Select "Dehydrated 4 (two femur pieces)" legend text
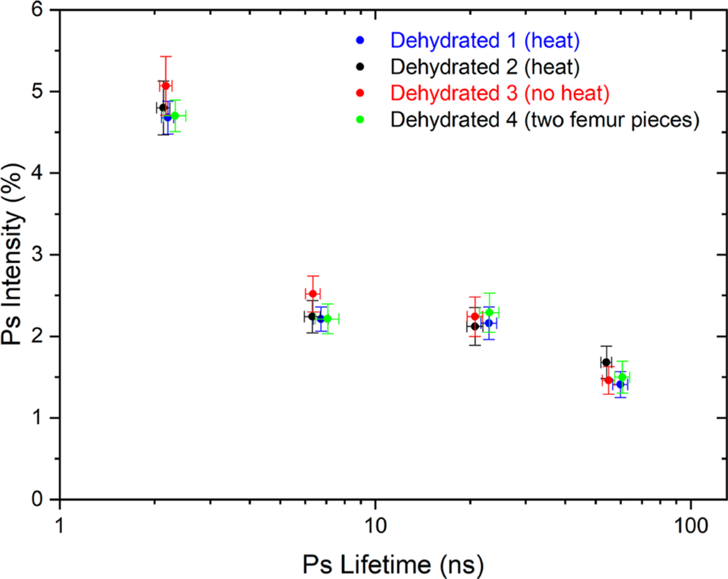Image resolution: width=728 pixels, height=579 pixels. (545, 120)
